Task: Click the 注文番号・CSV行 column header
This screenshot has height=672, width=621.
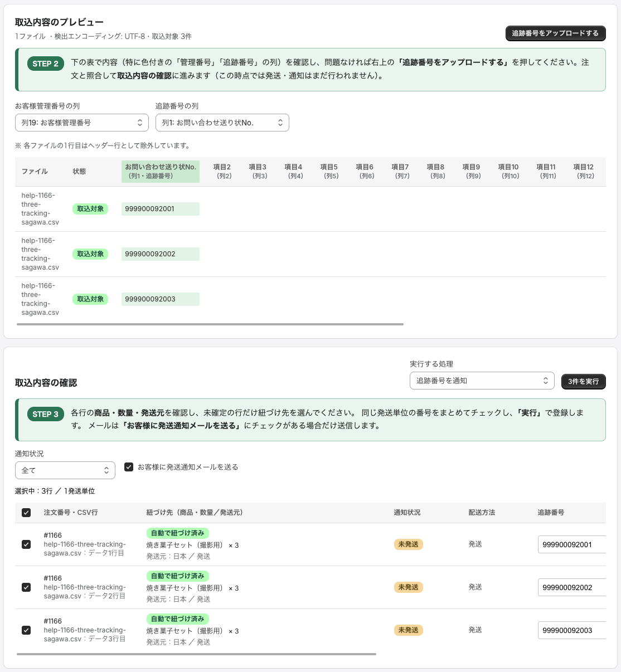Action: [x=71, y=513]
